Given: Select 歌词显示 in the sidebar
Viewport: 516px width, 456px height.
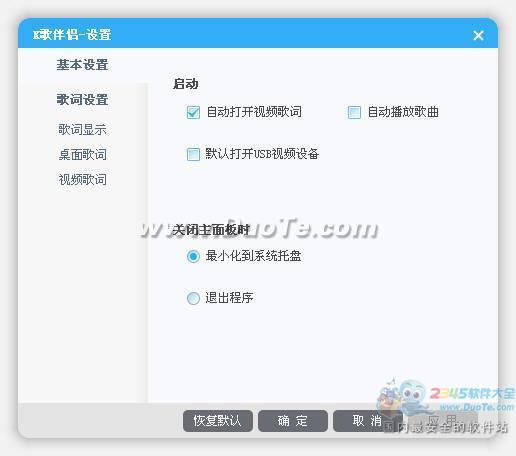Looking at the screenshot, I should (x=82, y=129).
